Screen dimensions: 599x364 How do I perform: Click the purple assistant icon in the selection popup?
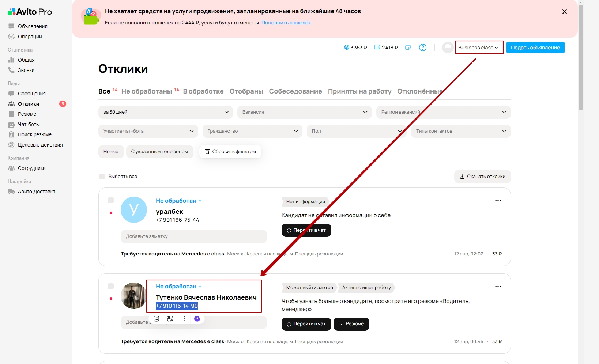[x=197, y=319]
